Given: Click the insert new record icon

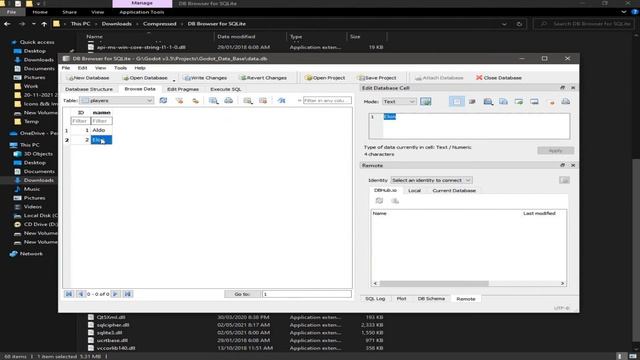Looking at the screenshot, I should pos(248,100).
